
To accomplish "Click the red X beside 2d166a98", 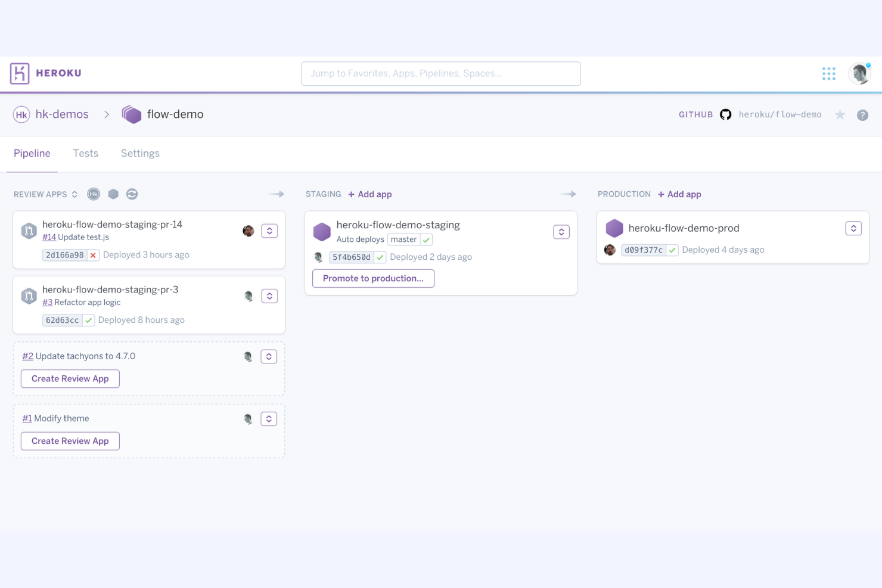I will click(x=93, y=254).
